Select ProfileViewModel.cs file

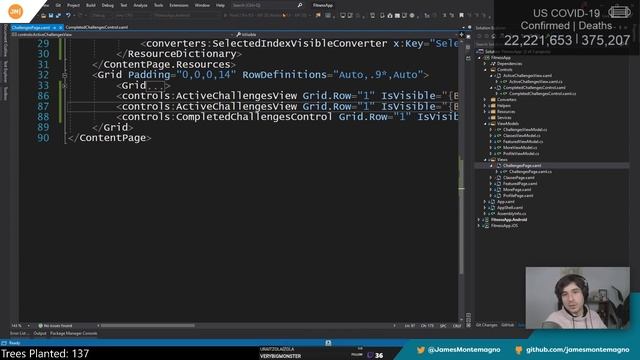pyautogui.click(x=521, y=153)
